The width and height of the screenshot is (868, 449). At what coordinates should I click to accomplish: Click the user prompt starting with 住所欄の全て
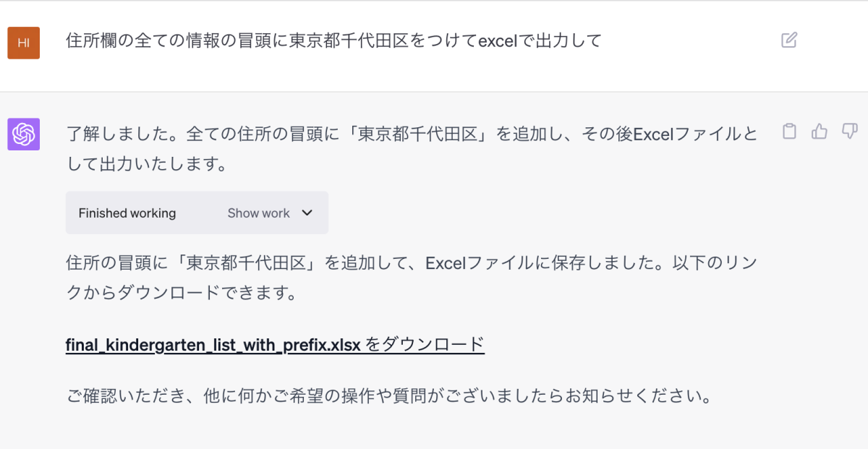point(333,40)
